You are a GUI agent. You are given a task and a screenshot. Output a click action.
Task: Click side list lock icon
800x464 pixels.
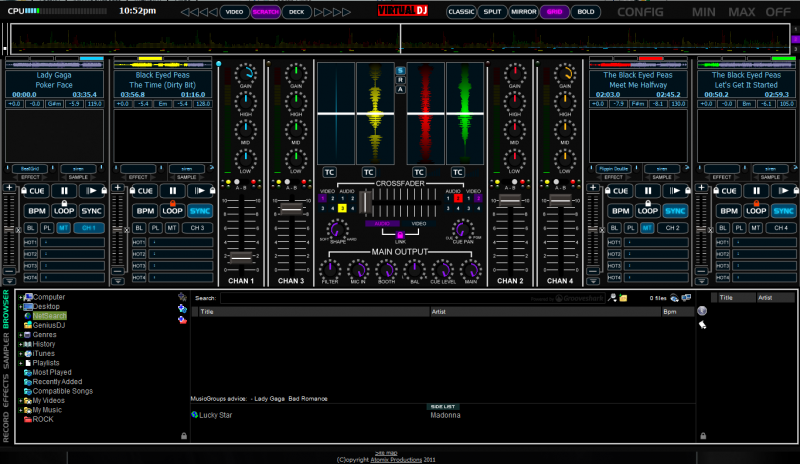703,436
